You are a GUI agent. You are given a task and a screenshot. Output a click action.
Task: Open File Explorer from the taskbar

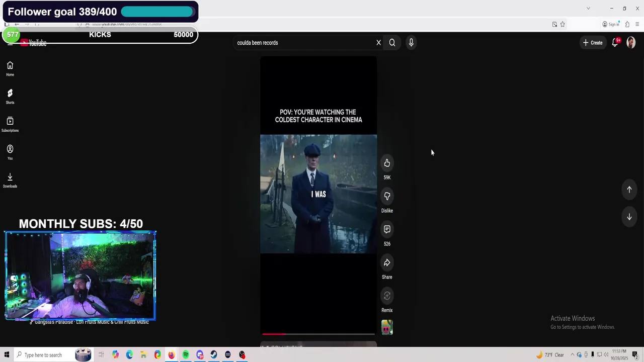tap(143, 355)
